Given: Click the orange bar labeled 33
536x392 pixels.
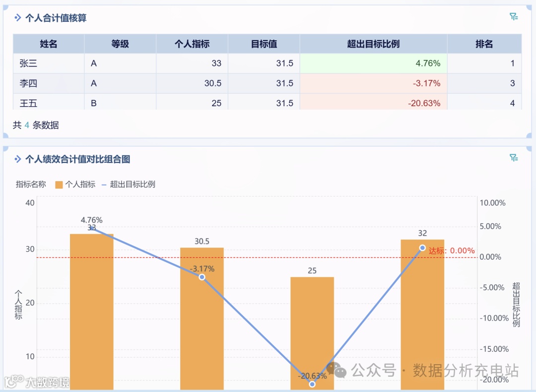Looking at the screenshot, I should pos(92,312).
